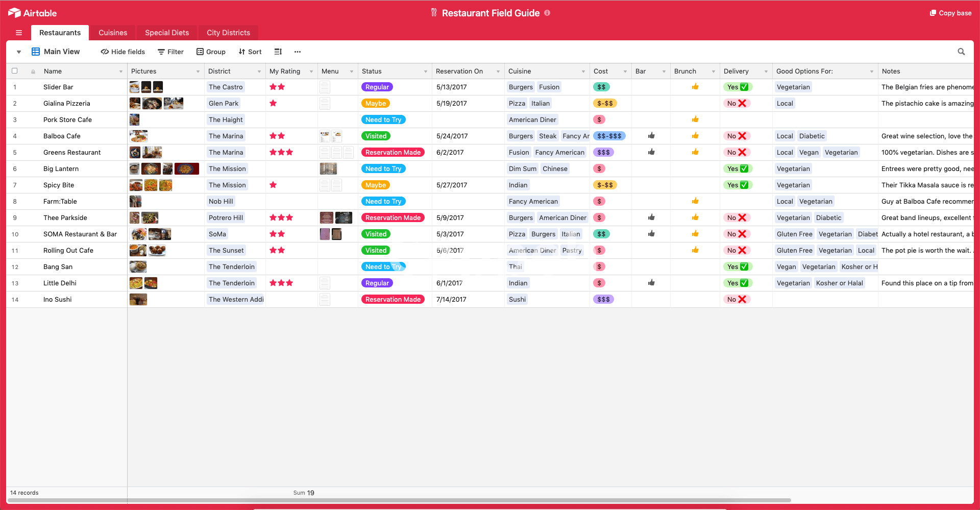Open the Name column dropdown arrow
Viewport: 980px width, 510px height.
click(x=121, y=71)
